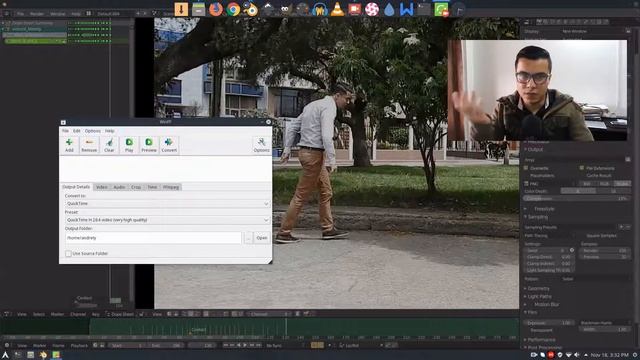Click the Convert icon in WinFF toolbar

(x=169, y=145)
